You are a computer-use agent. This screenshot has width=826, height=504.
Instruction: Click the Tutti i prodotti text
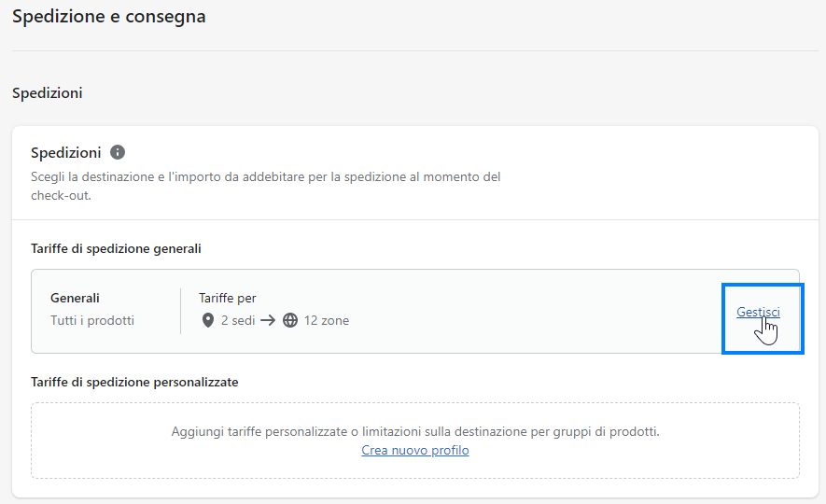point(92,320)
